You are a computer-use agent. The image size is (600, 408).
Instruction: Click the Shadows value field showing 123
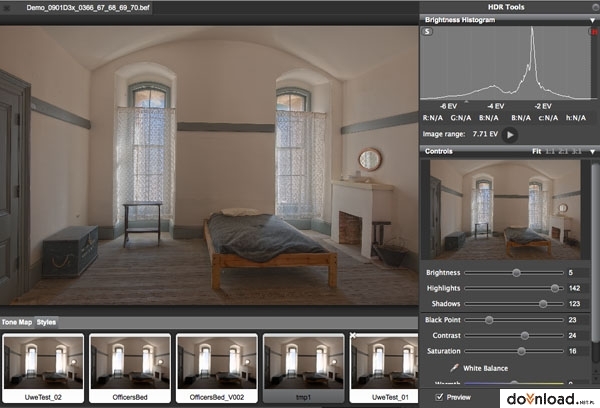pyautogui.click(x=577, y=304)
